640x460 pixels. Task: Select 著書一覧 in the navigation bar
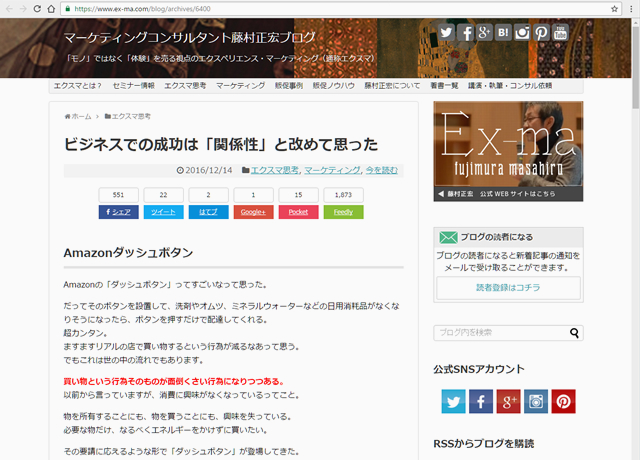pyautogui.click(x=444, y=86)
